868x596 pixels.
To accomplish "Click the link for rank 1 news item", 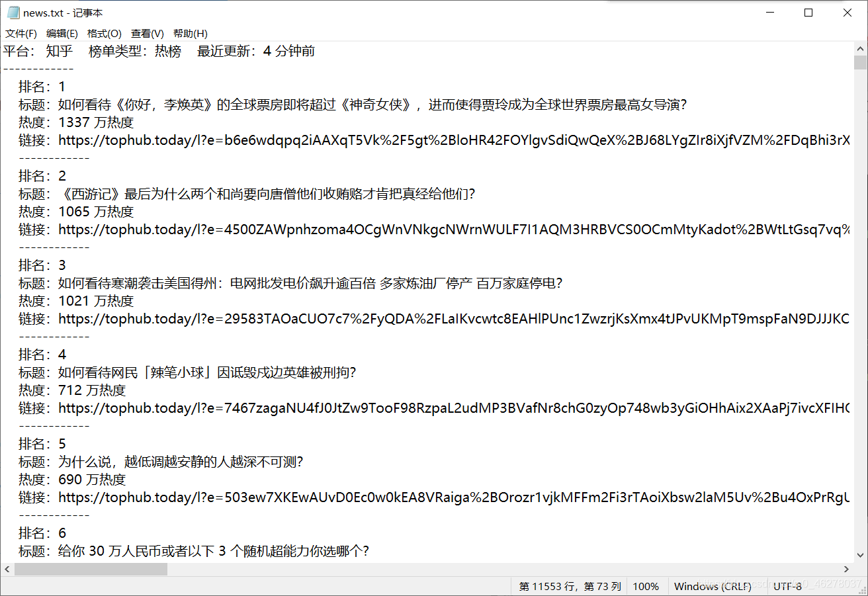I will (430, 140).
